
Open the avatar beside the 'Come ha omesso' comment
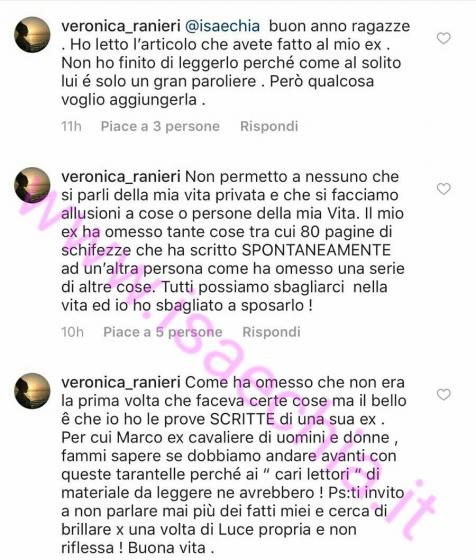32,391
